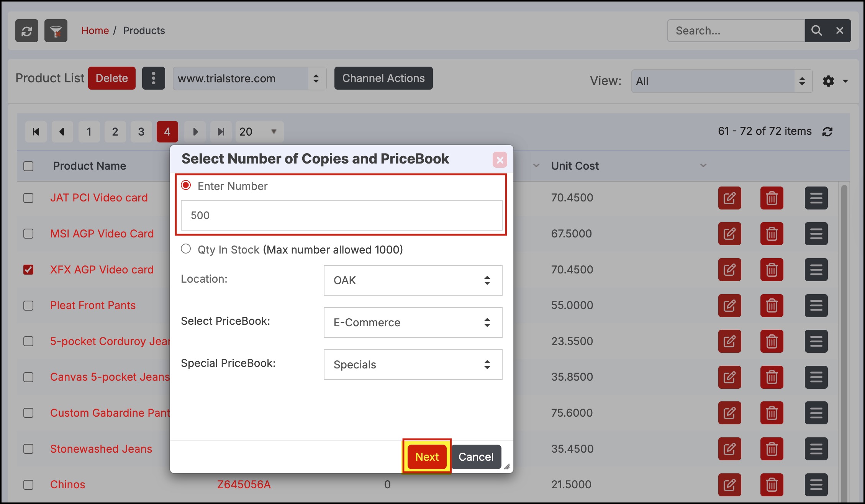Open the Select PriceBook E-Commerce dropdown
Screen dimensions: 865x504
413,322
